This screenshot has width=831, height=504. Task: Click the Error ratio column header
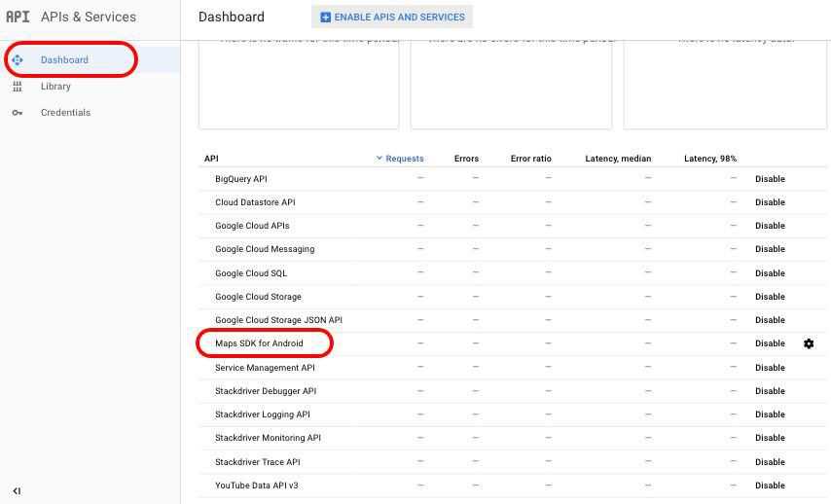point(530,159)
